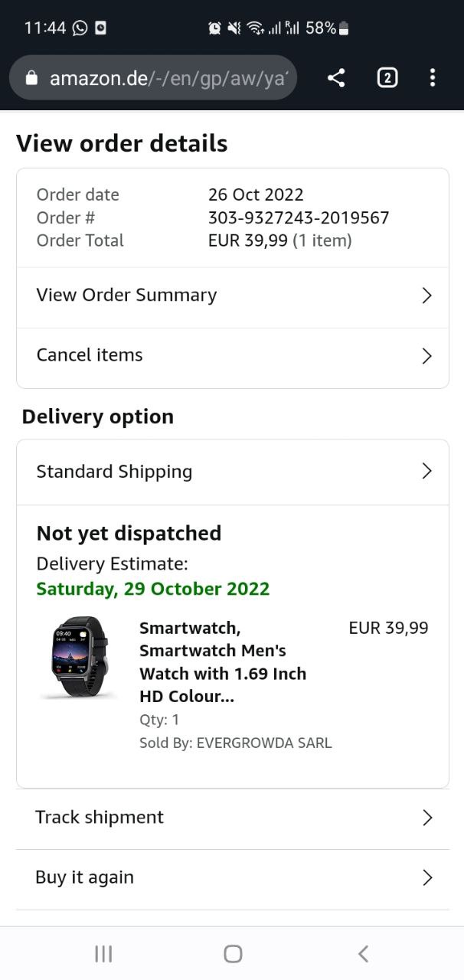The width and height of the screenshot is (464, 980).
Task: Open the Android recent apps button
Action: coord(103,953)
